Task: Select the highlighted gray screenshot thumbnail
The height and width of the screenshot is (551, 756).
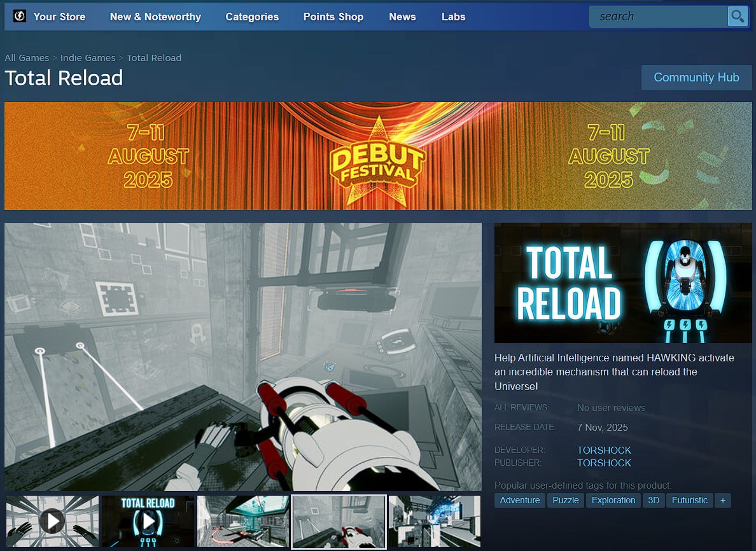Action: coord(339,522)
